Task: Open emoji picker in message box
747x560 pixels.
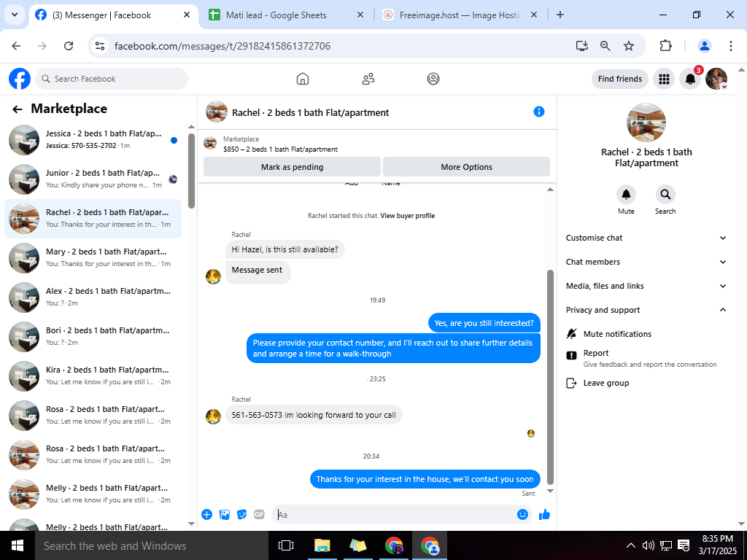Action: 522,514
